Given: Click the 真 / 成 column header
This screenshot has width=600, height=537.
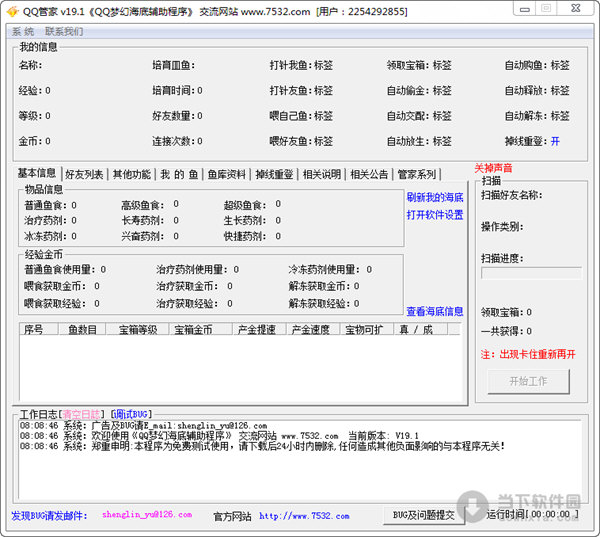Looking at the screenshot, I should pyautogui.click(x=421, y=329).
